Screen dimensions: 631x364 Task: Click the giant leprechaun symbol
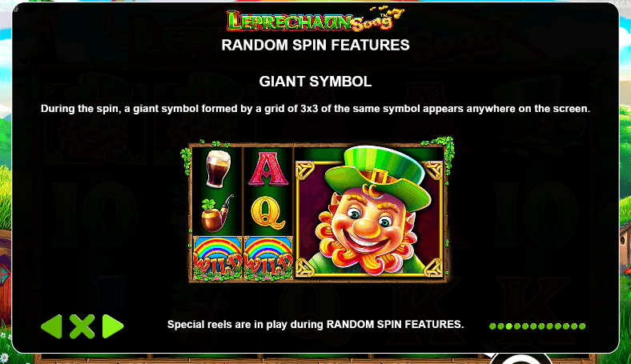(x=369, y=213)
